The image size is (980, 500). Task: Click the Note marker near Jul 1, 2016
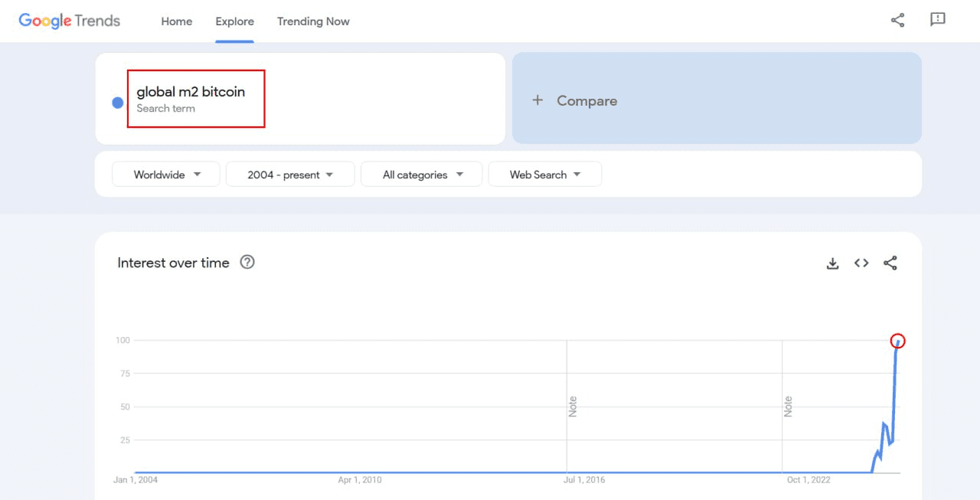(x=573, y=406)
